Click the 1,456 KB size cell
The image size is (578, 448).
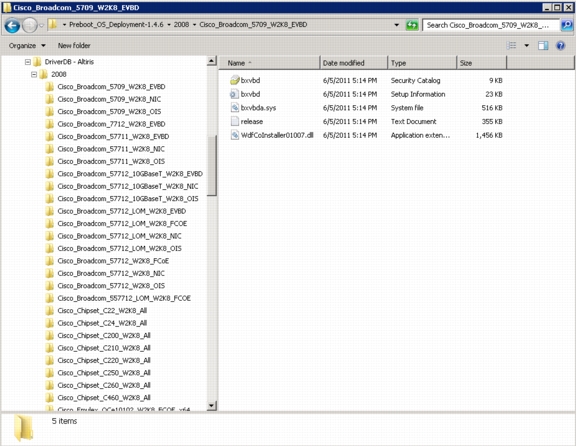(x=489, y=135)
